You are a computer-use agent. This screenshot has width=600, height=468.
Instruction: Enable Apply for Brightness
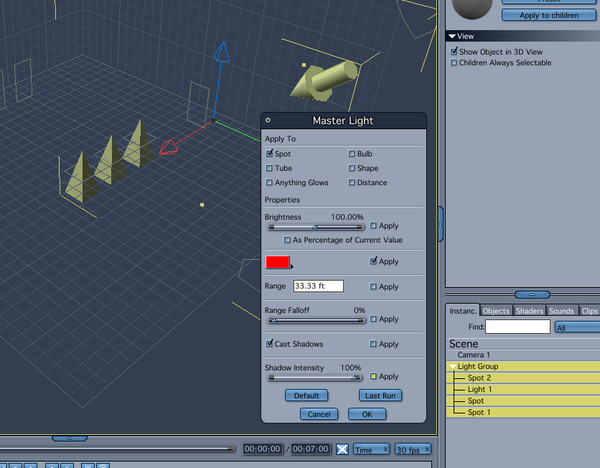pos(373,225)
